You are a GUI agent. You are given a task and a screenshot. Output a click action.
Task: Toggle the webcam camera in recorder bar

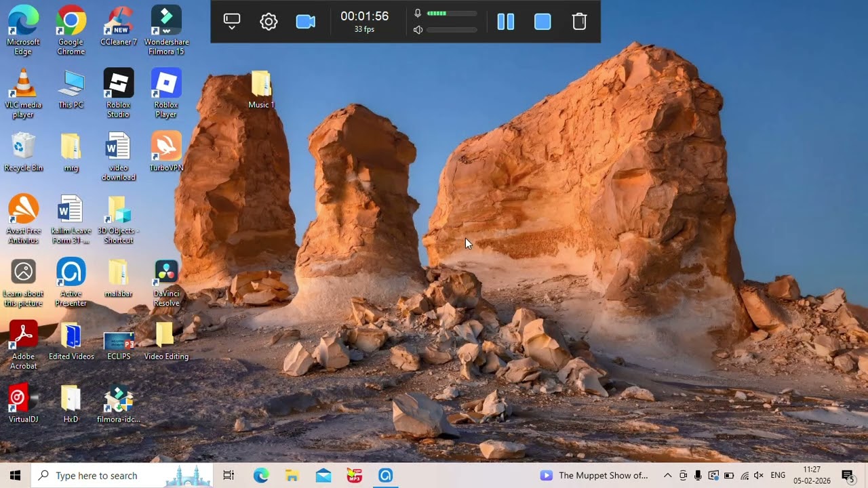click(x=306, y=22)
